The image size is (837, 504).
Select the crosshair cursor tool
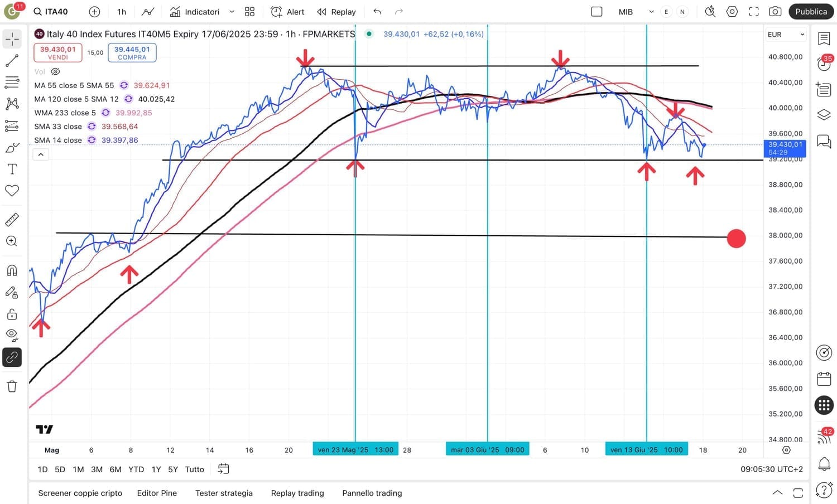click(12, 38)
